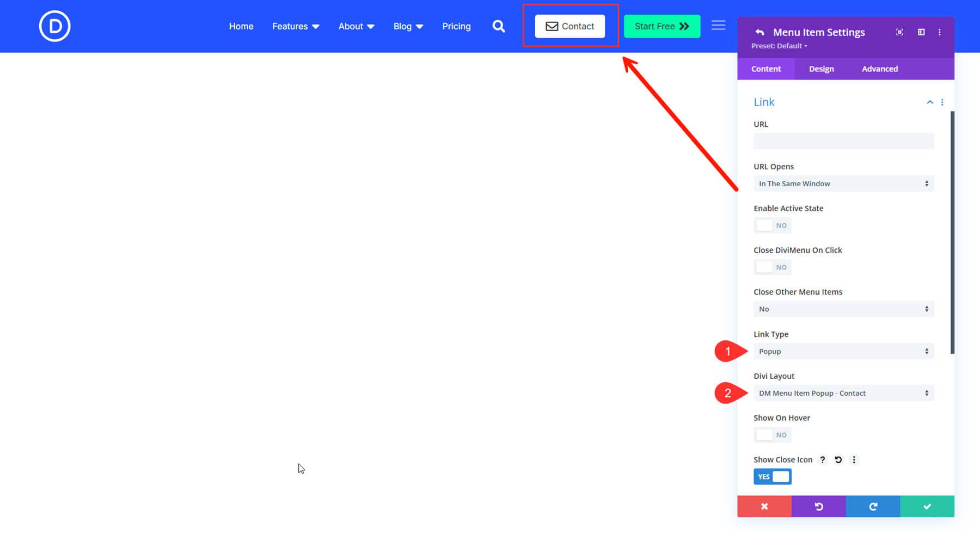This screenshot has height=533, width=980.
Task: Reset the Show Close Icon option to default
Action: [x=838, y=460]
